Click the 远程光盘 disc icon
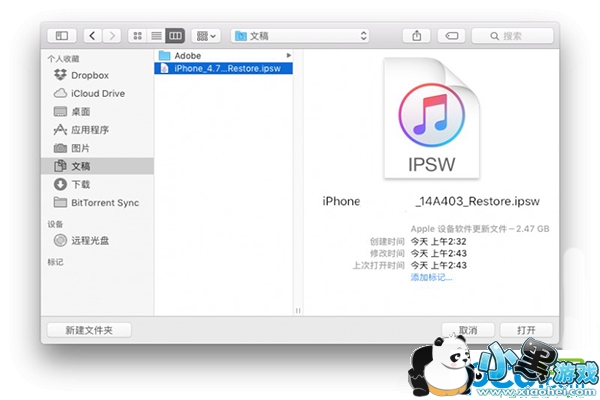The image size is (600, 400). click(60, 240)
